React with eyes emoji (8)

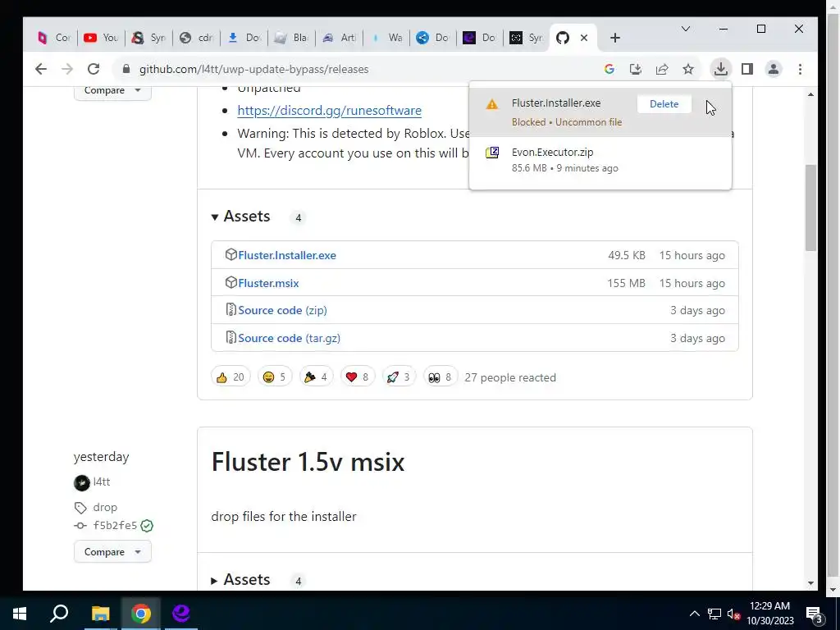[441, 377]
